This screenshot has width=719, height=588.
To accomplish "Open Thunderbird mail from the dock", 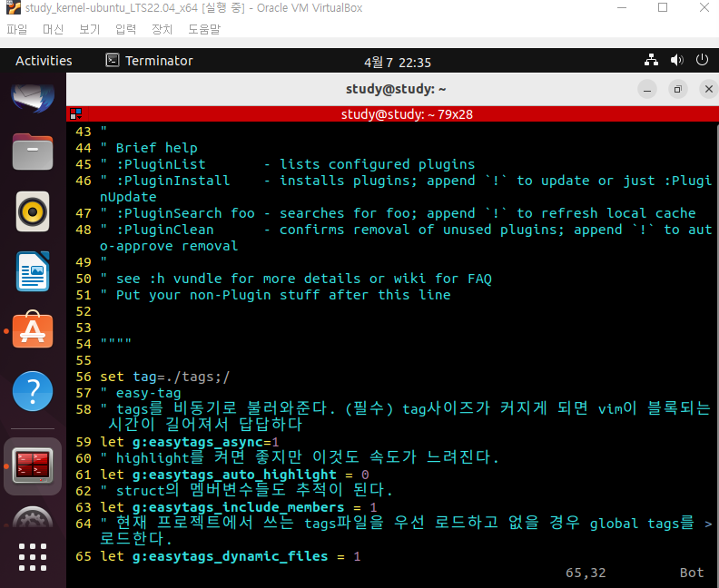I will (x=33, y=97).
